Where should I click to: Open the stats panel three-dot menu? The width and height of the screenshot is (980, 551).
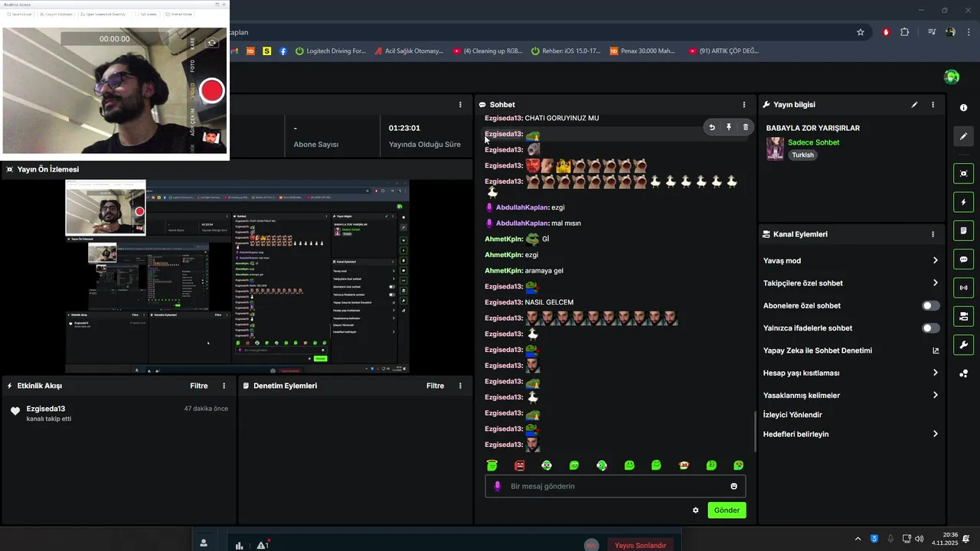(460, 105)
